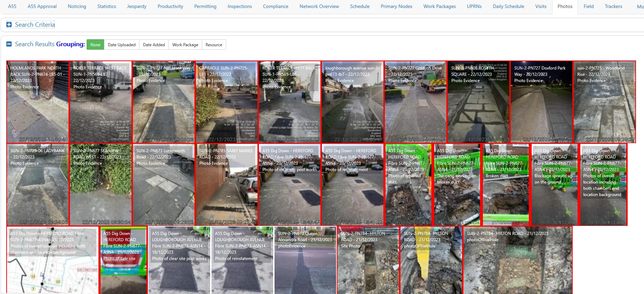Viewport: 644px width, 294px height.
Task: Open Hereford Road 'Photo of reinstatement' thumbnail
Action: (352, 185)
